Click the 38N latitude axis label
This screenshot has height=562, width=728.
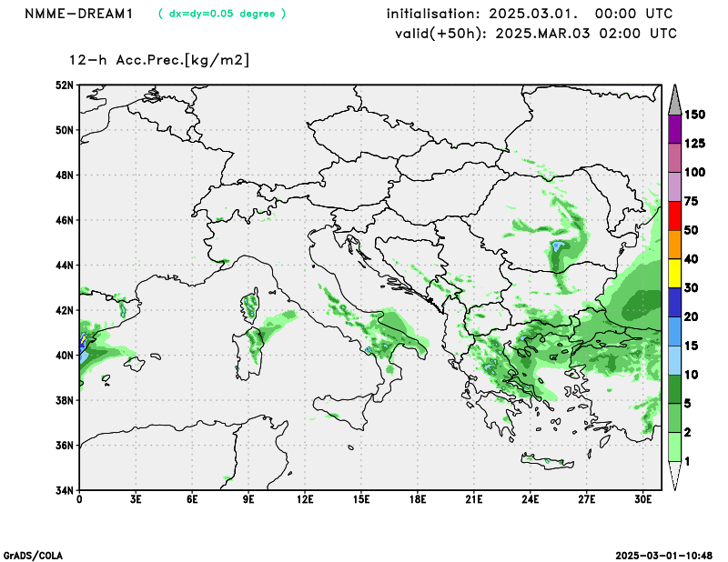pyautogui.click(x=65, y=400)
